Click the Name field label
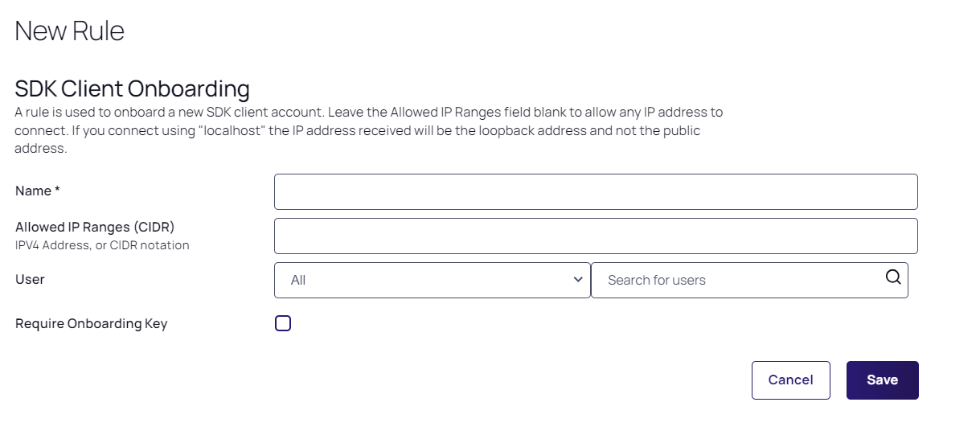Viewport: 980px width, 435px height. 34,191
